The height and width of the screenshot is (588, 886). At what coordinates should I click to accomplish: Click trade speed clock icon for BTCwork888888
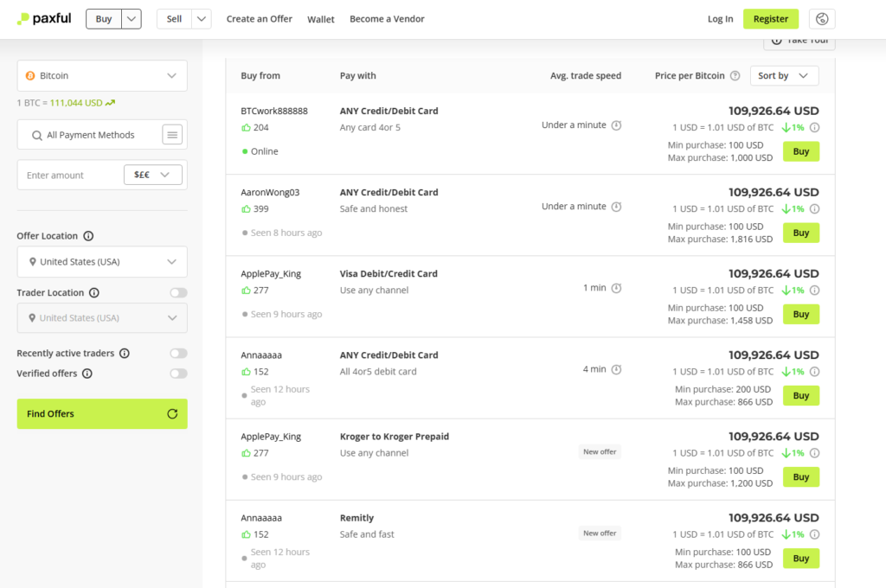coord(616,125)
